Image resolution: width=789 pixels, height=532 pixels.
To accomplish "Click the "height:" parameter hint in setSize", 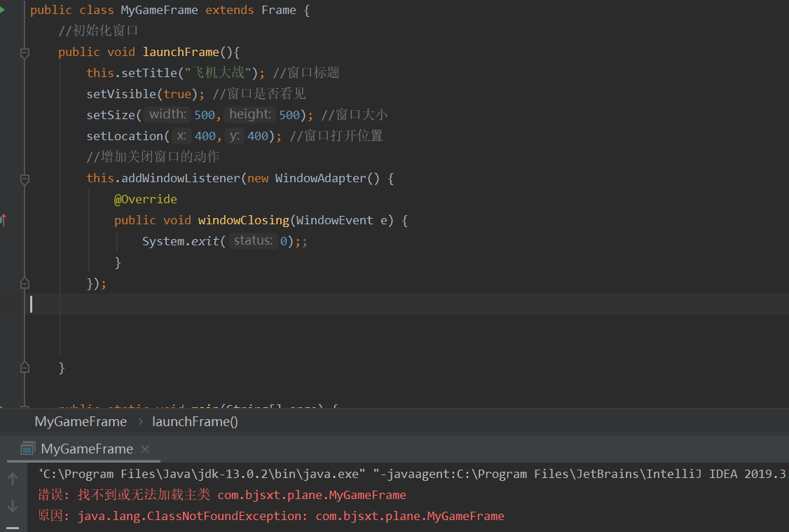I will coord(250,114).
